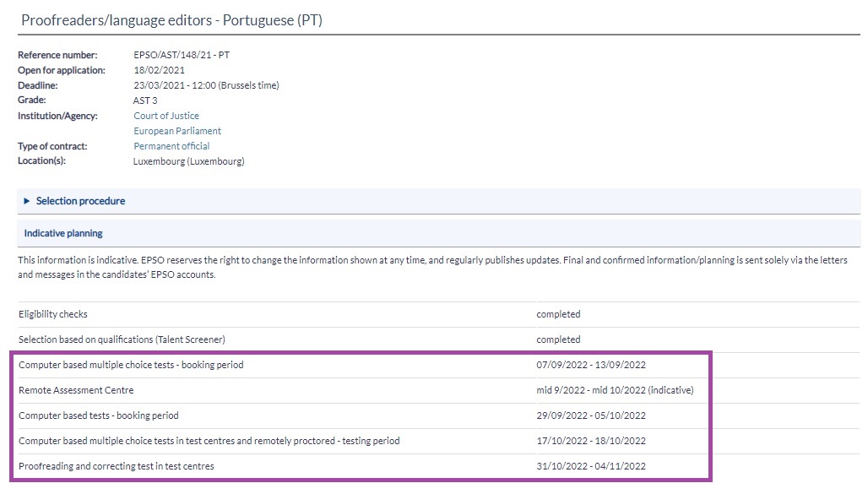Click the remotely proctored testing period row label
The image size is (868, 494).
tap(209, 441)
